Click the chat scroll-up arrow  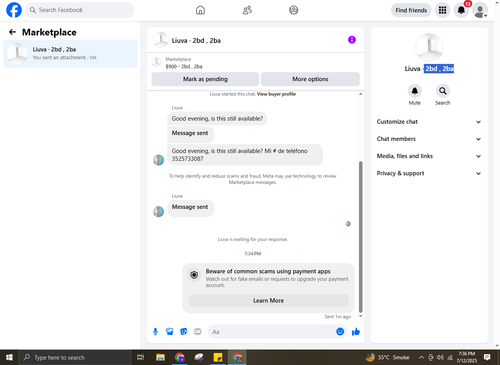[360, 94]
